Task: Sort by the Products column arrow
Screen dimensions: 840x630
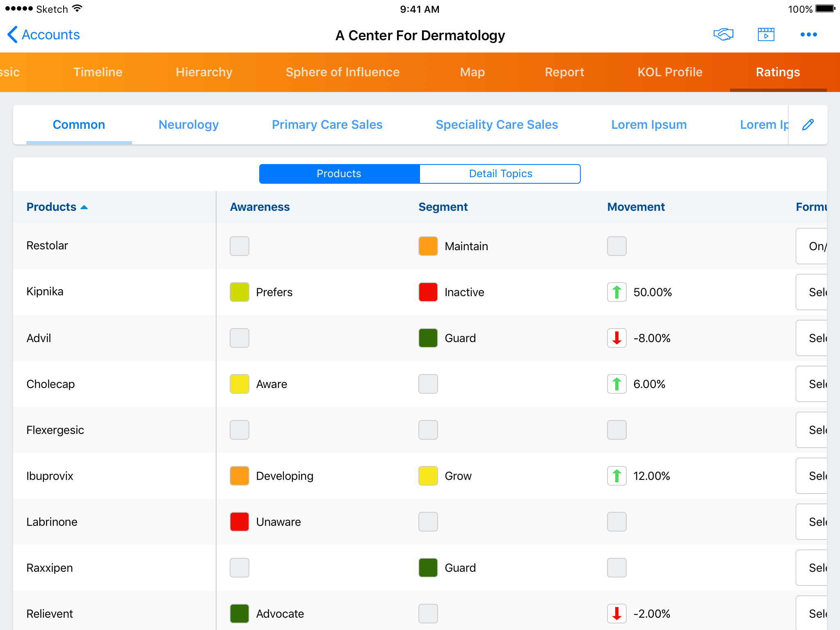Action: 84,207
